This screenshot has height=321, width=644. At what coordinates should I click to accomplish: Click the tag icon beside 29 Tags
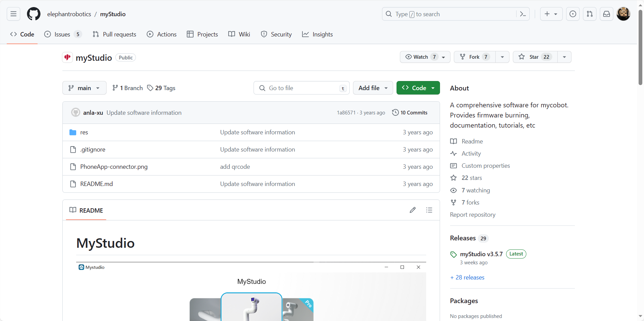pyautogui.click(x=150, y=88)
